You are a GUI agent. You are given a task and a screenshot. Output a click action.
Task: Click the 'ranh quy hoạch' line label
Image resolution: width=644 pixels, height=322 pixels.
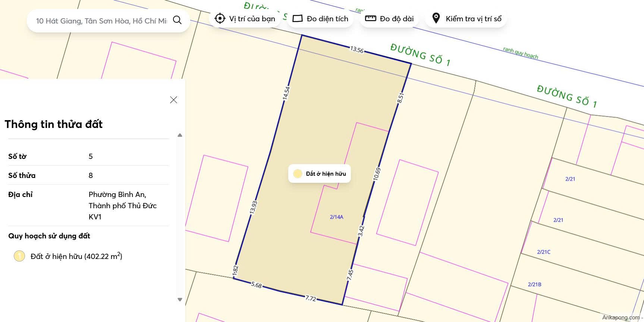521,53
